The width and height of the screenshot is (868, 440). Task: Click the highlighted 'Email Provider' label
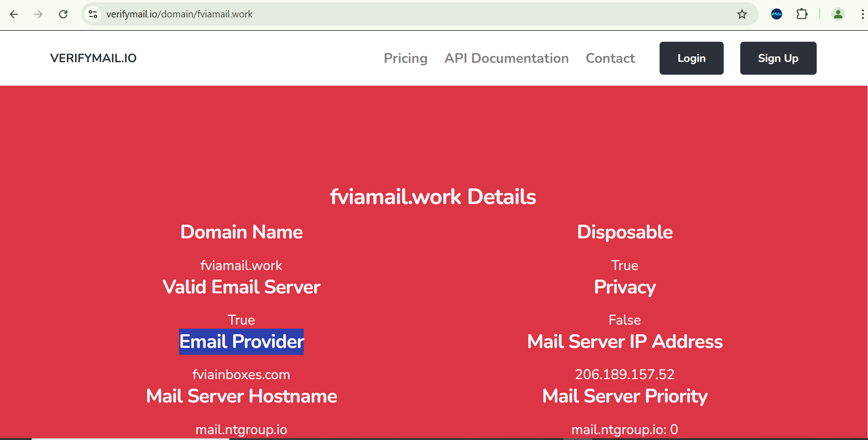[x=241, y=341]
